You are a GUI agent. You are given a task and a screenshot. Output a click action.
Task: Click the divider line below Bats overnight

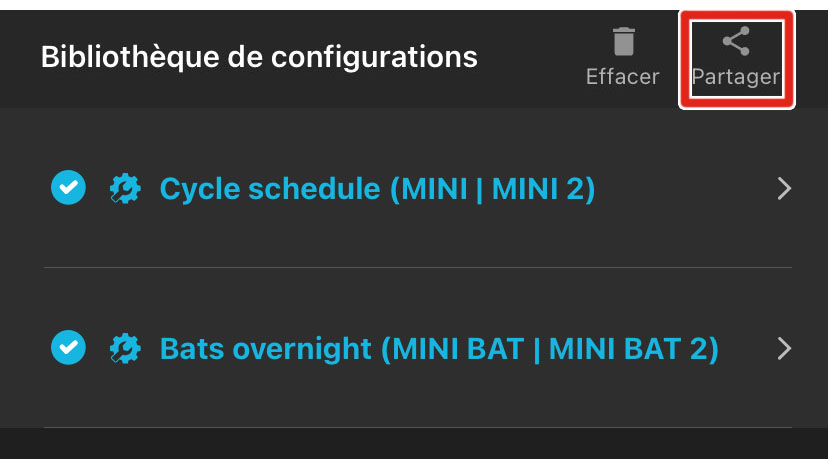pyautogui.click(x=417, y=428)
